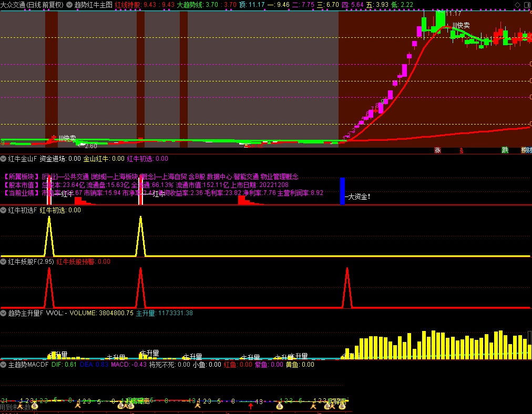Viewport: 532px width, 414px height.
Task: Open the 趋势主升里F indicator dropdown
Action: coord(3,313)
